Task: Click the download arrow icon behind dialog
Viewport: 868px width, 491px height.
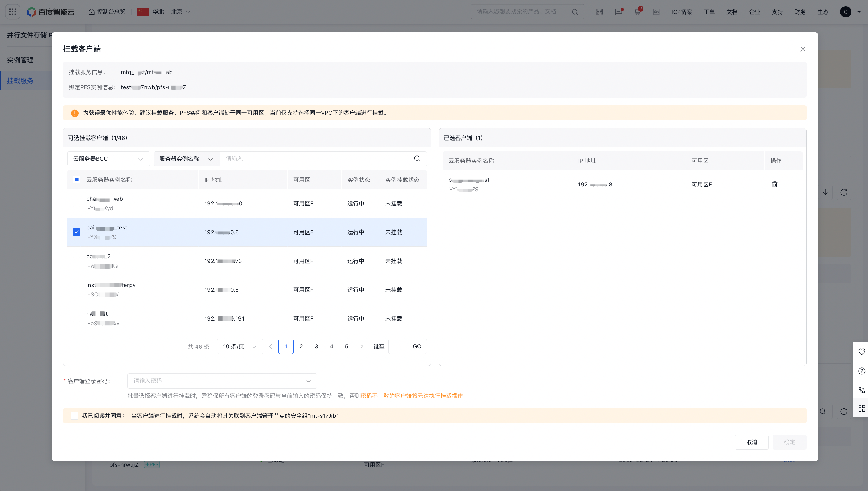Action: (x=825, y=192)
